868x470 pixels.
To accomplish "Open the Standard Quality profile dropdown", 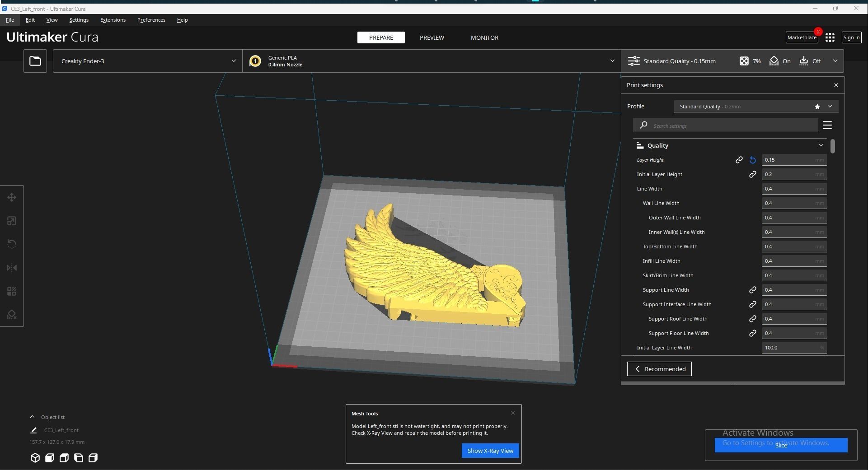I will point(756,107).
